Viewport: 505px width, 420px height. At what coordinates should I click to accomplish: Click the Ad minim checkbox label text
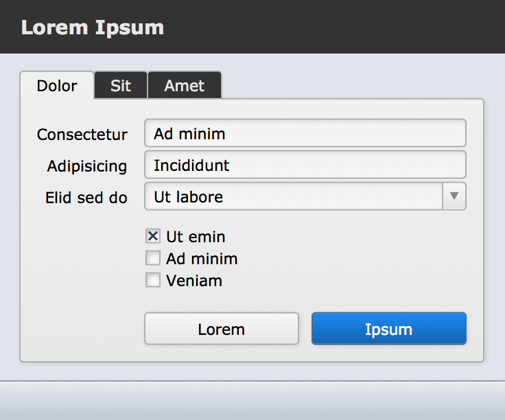point(202,259)
